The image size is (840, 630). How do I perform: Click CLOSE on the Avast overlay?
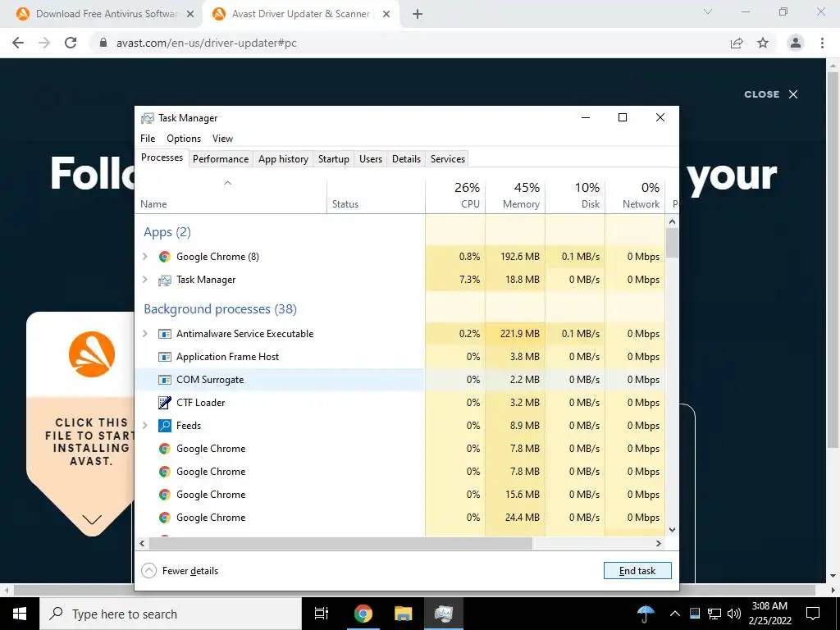(771, 94)
